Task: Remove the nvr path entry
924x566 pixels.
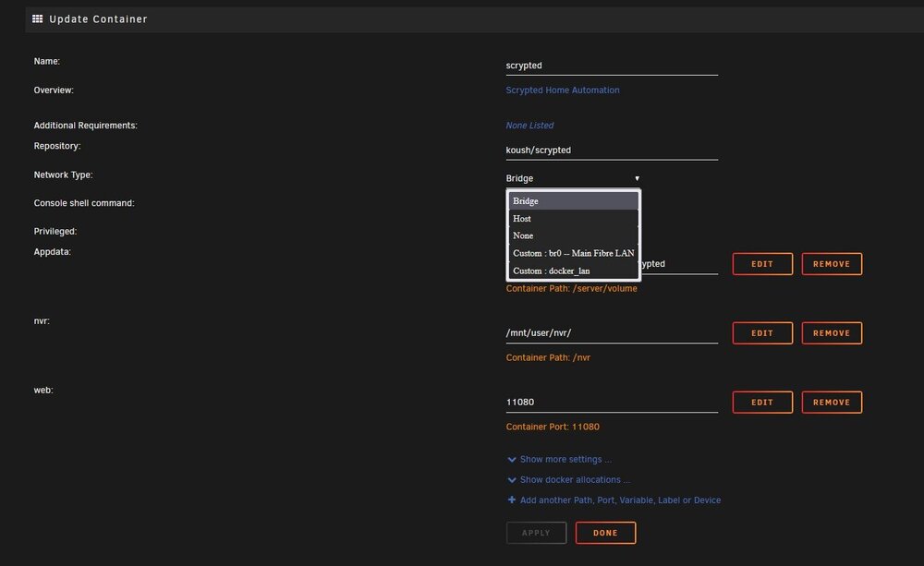Action: tap(832, 333)
